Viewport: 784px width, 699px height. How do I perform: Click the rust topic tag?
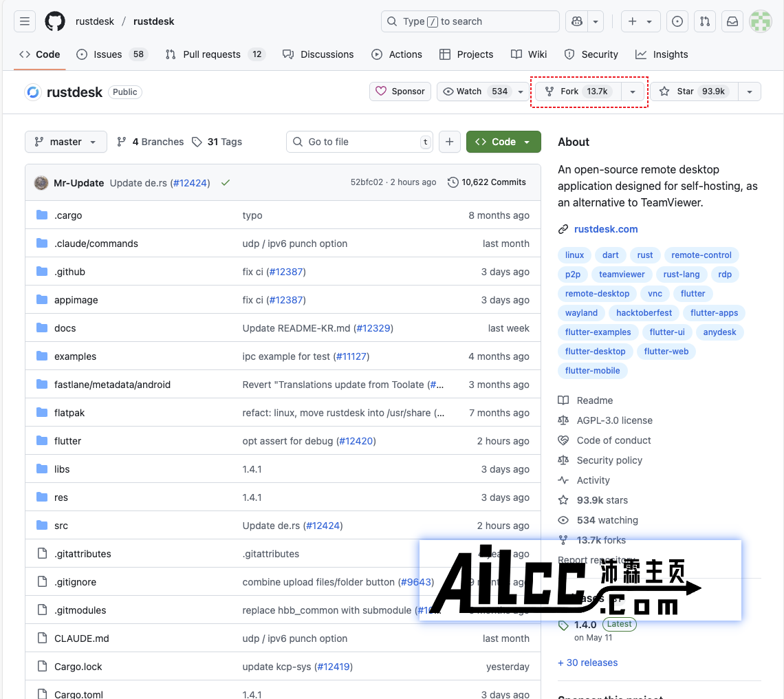click(x=644, y=255)
